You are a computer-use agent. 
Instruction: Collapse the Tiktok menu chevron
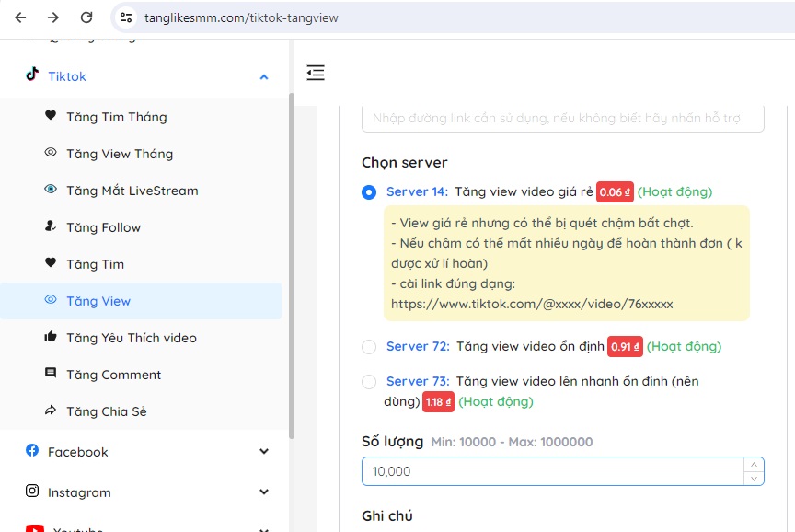pyautogui.click(x=264, y=77)
